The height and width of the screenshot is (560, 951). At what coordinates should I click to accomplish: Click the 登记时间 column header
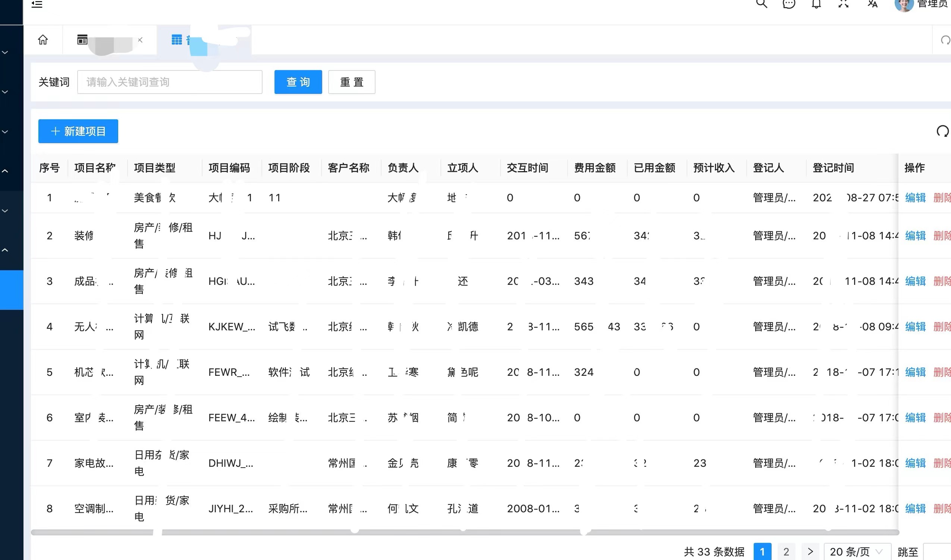[x=833, y=168]
